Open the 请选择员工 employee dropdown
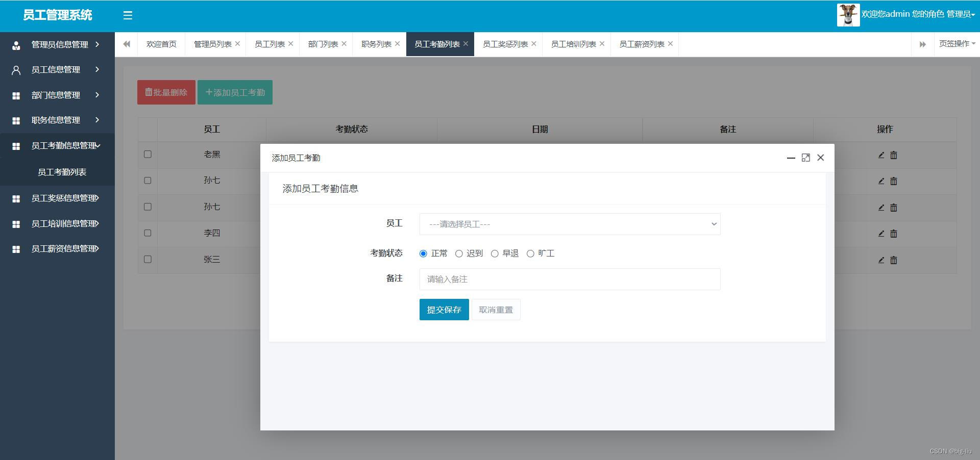The width and height of the screenshot is (980, 460). pos(570,224)
